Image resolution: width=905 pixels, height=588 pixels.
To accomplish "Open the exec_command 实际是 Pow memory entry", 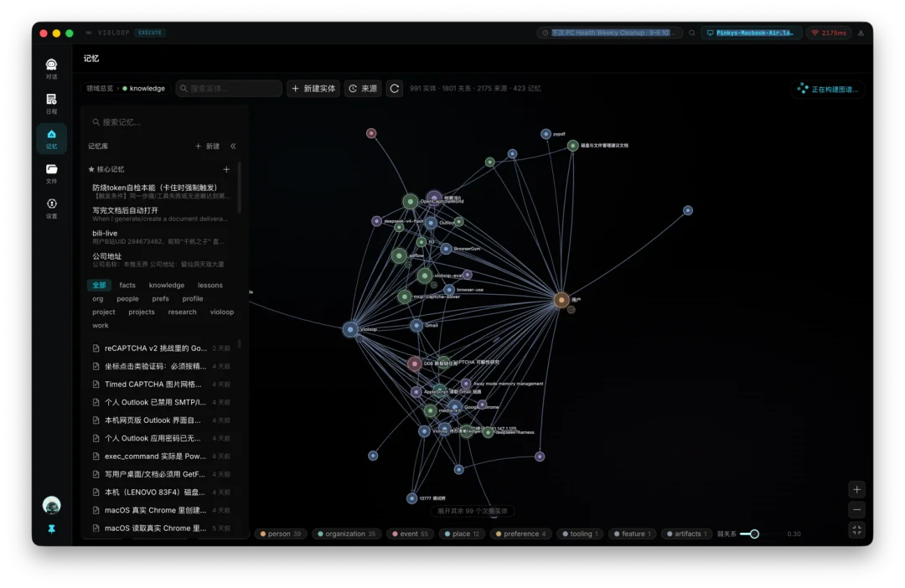I will (161, 456).
